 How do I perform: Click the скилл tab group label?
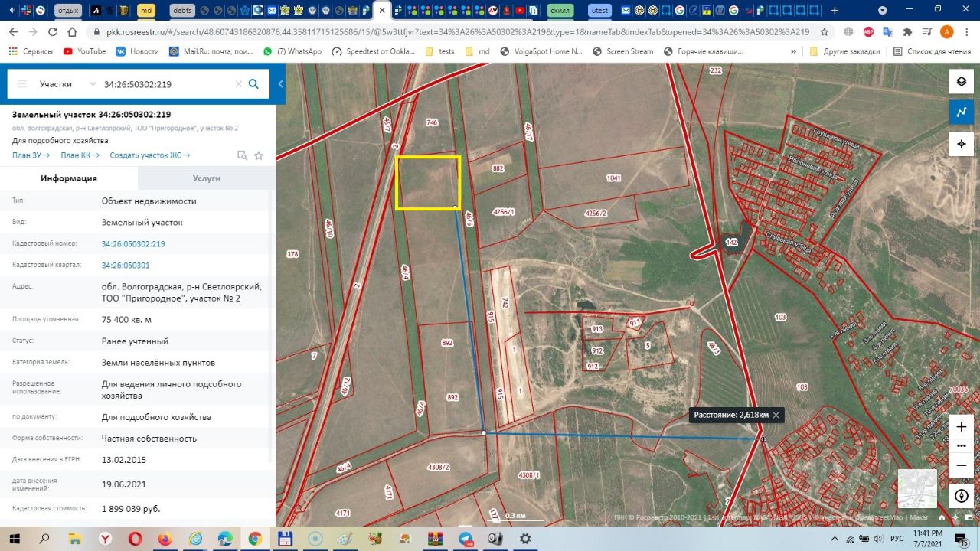pos(562,11)
